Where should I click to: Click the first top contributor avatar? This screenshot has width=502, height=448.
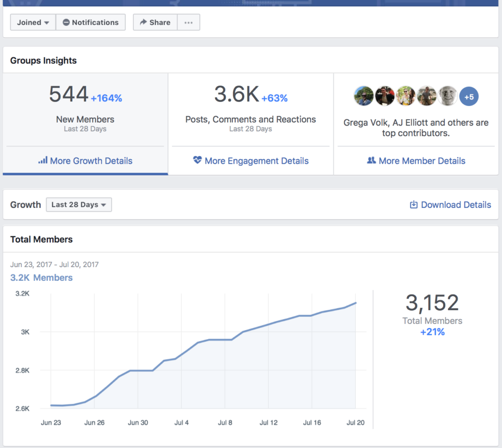pos(363,97)
